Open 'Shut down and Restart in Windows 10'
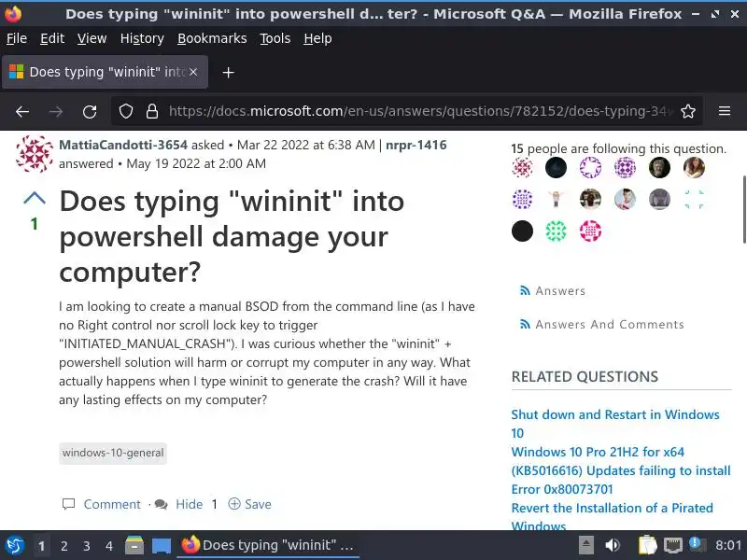 (615, 424)
